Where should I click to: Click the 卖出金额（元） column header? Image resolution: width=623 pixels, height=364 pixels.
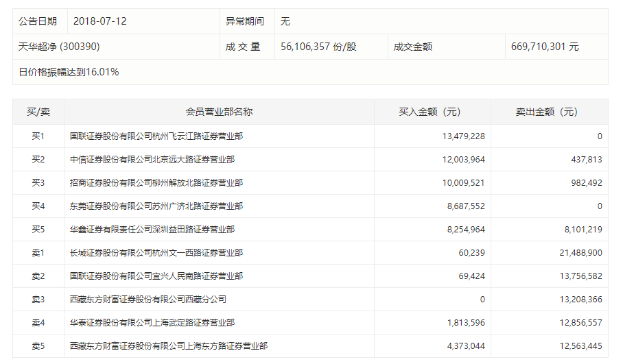click(549, 112)
